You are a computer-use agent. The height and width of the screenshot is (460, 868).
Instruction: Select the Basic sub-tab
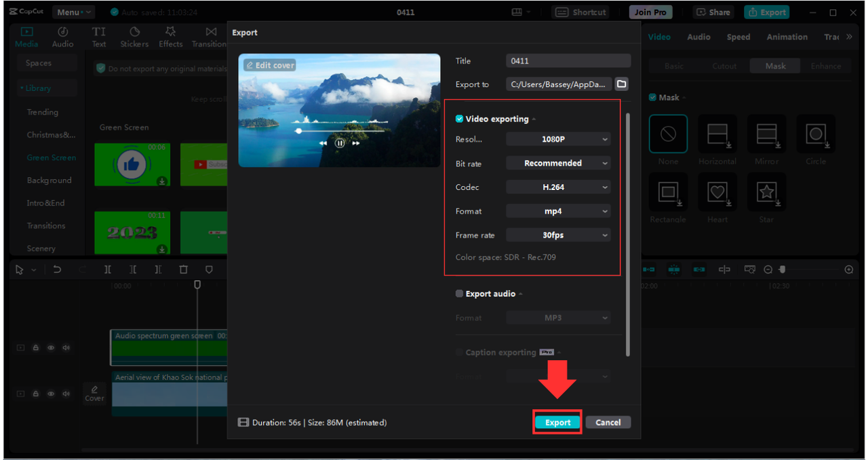point(674,66)
